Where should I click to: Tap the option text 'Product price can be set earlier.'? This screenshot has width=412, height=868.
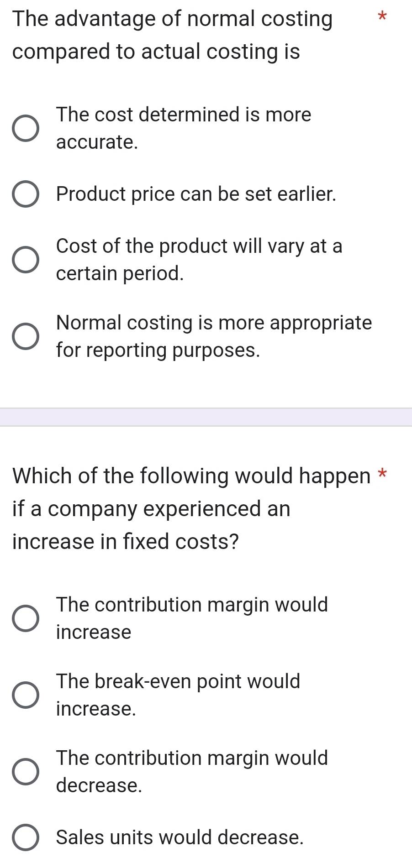click(x=196, y=194)
